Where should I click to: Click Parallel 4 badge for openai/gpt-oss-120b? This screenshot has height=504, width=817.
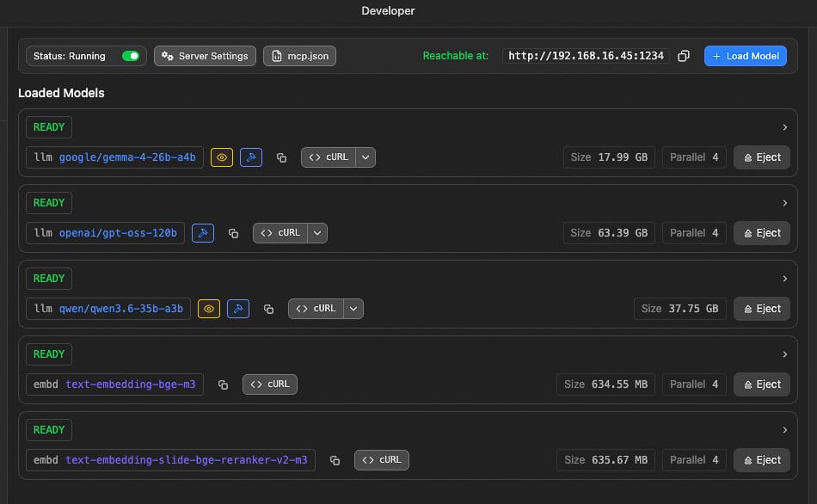tap(694, 233)
